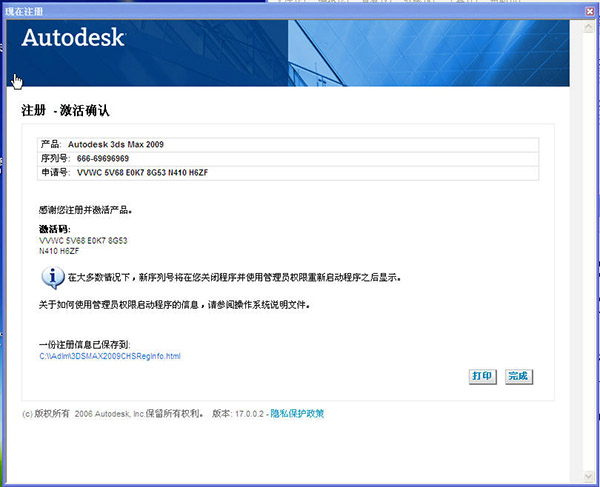
Task: Click the sentence starting 关于如何使用管理员权限
Action: (174, 305)
